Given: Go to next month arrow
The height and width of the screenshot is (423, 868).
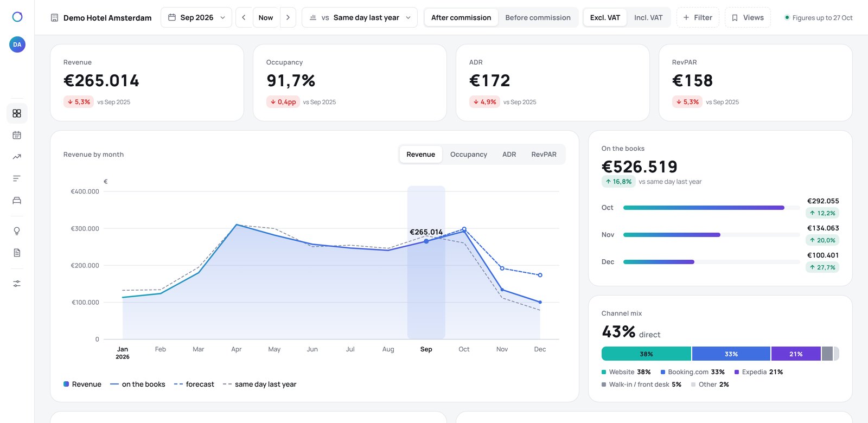Looking at the screenshot, I should pyautogui.click(x=288, y=17).
